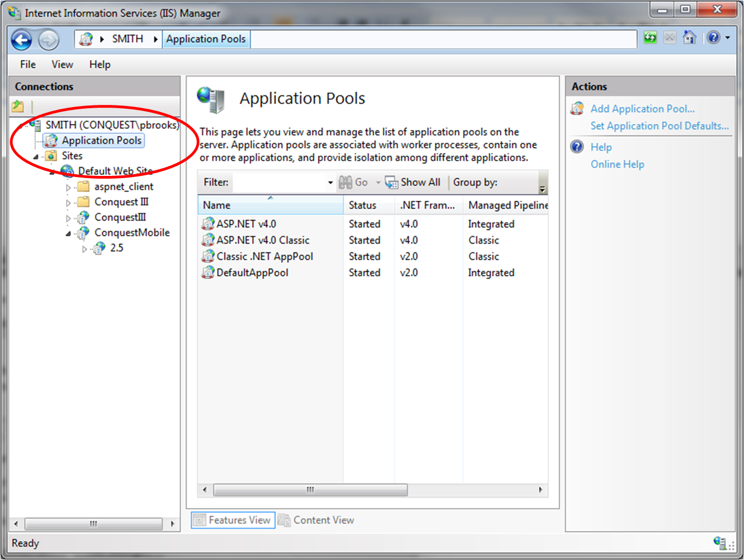Sort by the Name column header
This screenshot has width=744, height=560.
click(x=270, y=205)
